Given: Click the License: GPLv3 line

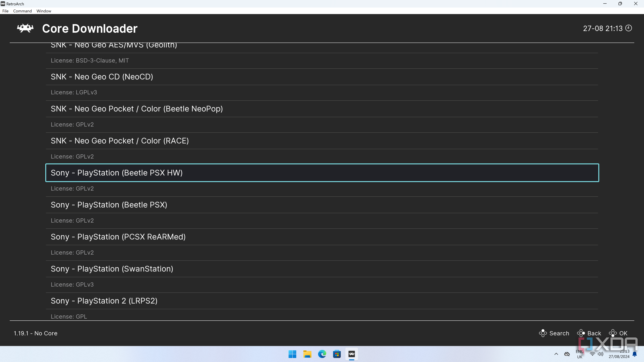Looking at the screenshot, I should [x=72, y=285].
